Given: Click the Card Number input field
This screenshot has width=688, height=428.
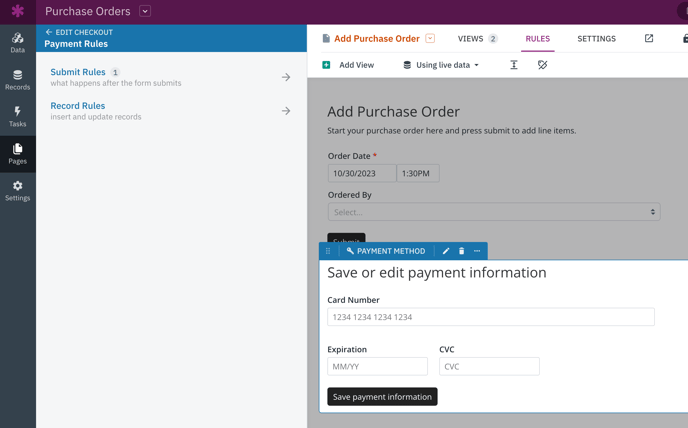Looking at the screenshot, I should (x=491, y=317).
